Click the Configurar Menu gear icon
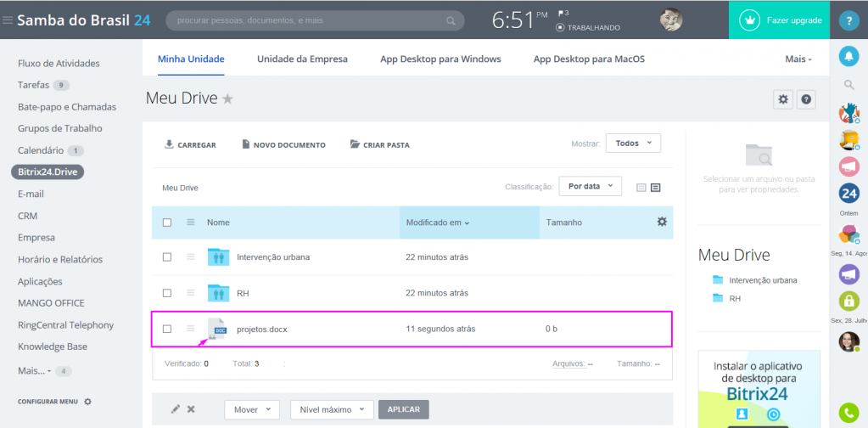Viewport: 868px width, 428px height. [87, 402]
